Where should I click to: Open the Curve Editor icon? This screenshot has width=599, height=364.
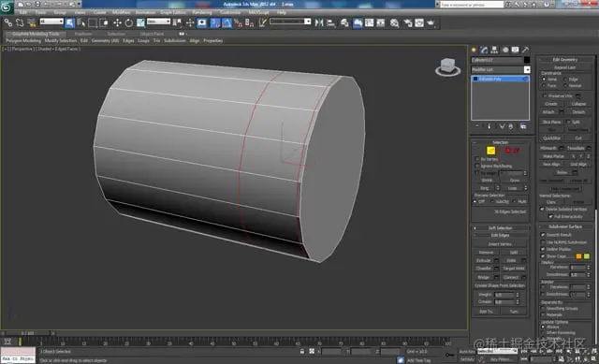(369, 22)
